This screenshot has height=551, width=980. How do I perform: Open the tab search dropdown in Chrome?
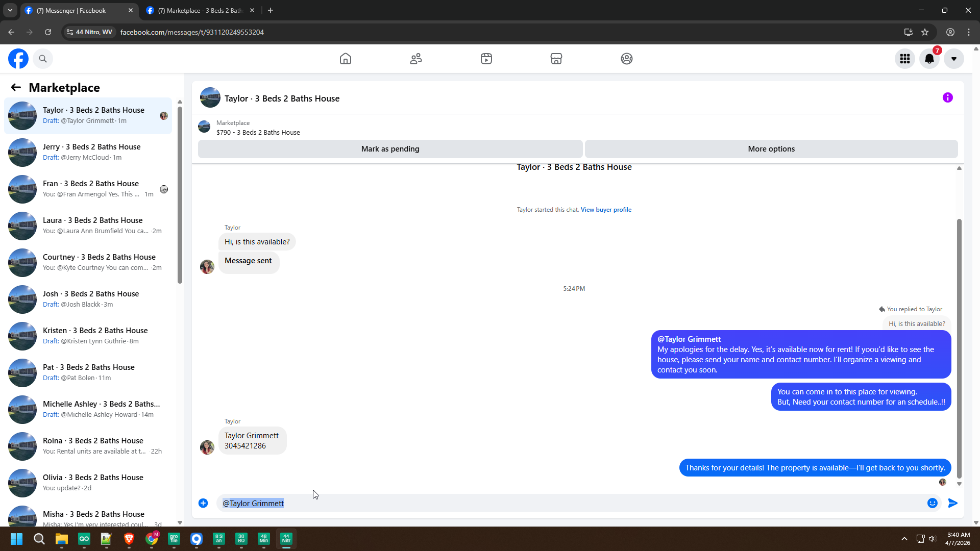pyautogui.click(x=10, y=10)
